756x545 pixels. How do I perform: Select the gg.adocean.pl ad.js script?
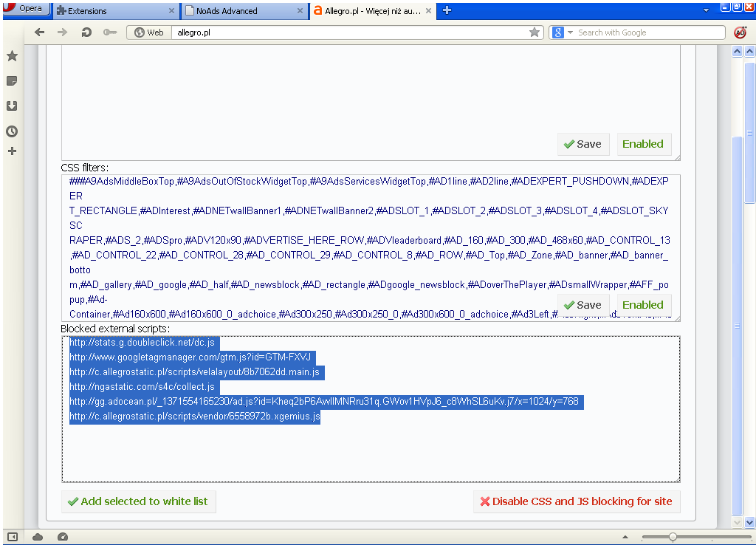pos(324,402)
